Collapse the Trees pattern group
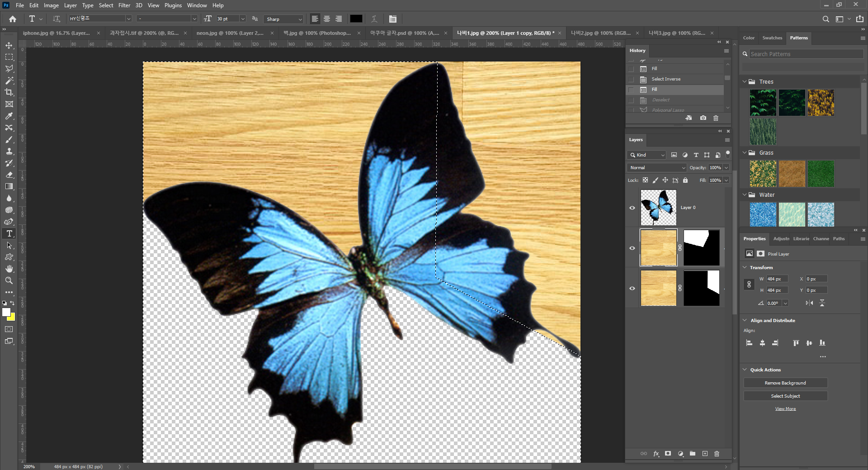Screen dimensions: 868x470 (745, 82)
